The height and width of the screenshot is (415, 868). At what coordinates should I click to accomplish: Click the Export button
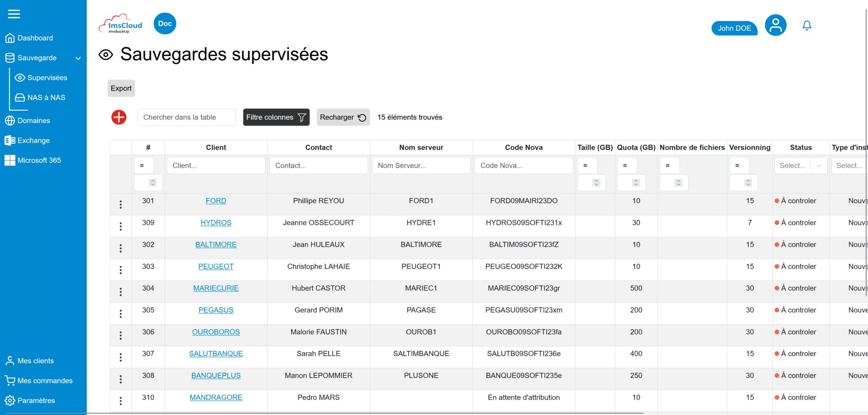pyautogui.click(x=121, y=89)
